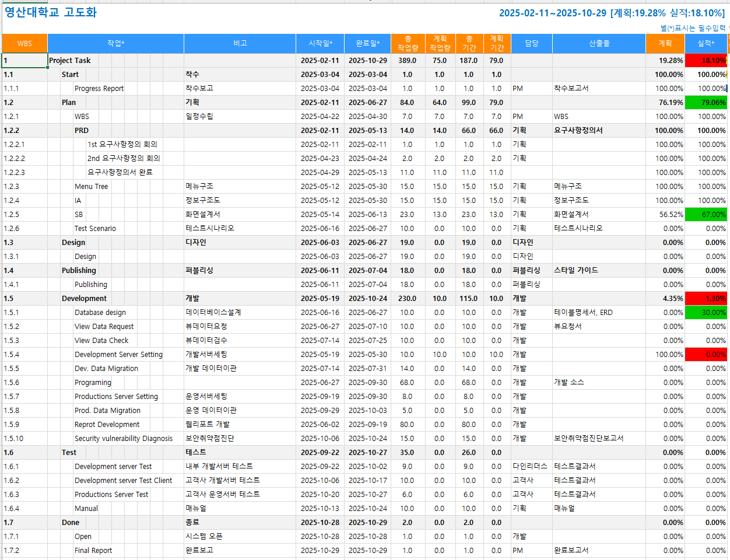The width and height of the screenshot is (730, 560).
Task: Select the 보안취약점진단보고서 deliverable cell
Action: tap(588, 439)
